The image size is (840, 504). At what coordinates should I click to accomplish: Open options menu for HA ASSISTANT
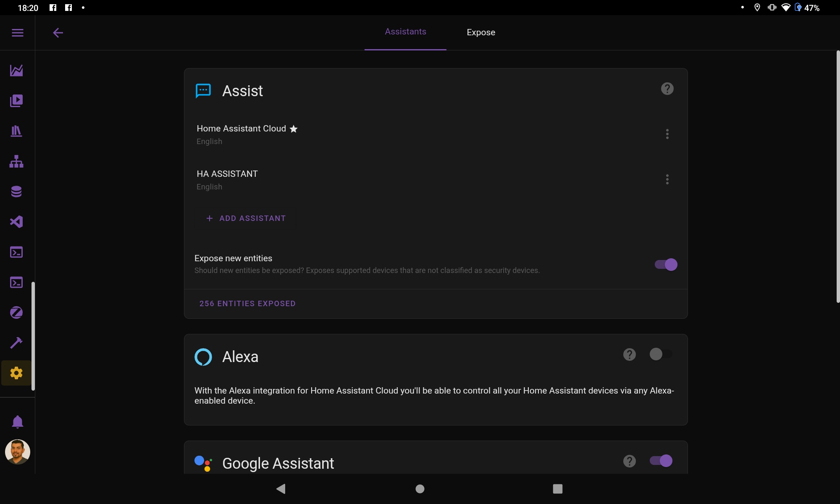point(667,179)
